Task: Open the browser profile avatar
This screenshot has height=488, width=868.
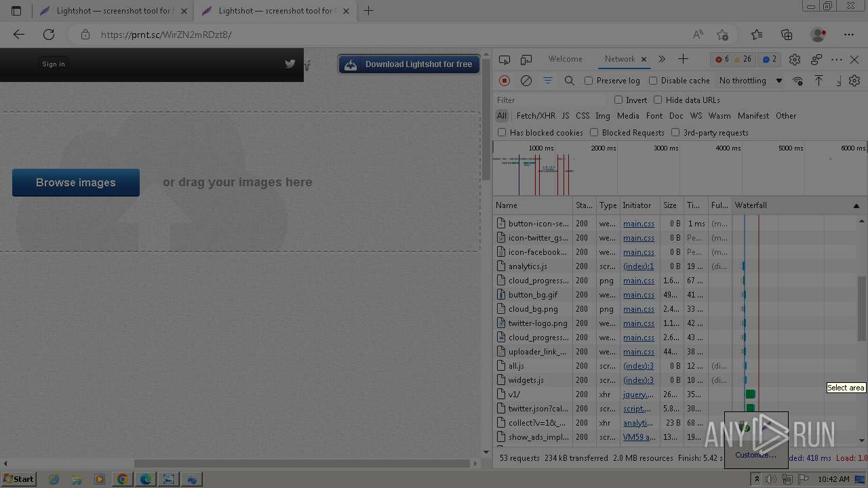Action: click(x=818, y=35)
